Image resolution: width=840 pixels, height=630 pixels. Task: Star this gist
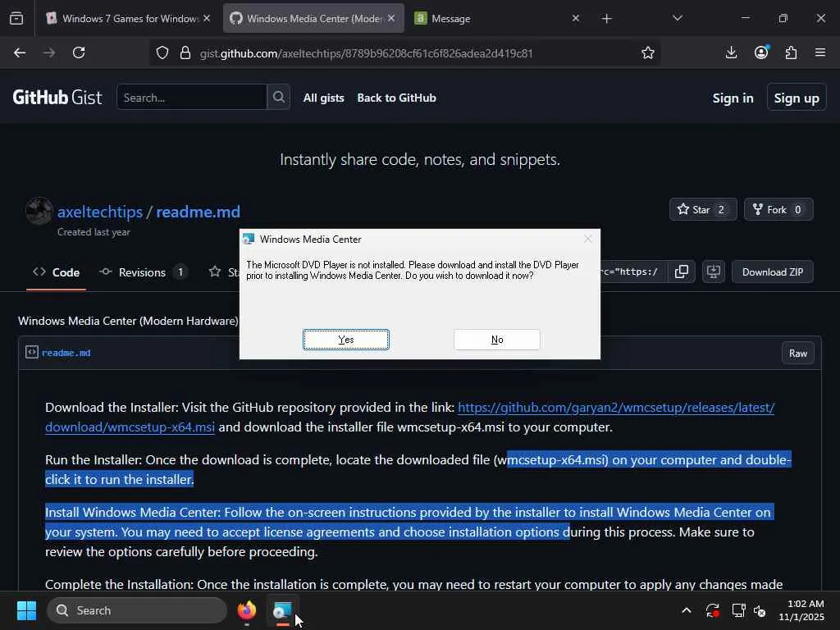click(703, 209)
